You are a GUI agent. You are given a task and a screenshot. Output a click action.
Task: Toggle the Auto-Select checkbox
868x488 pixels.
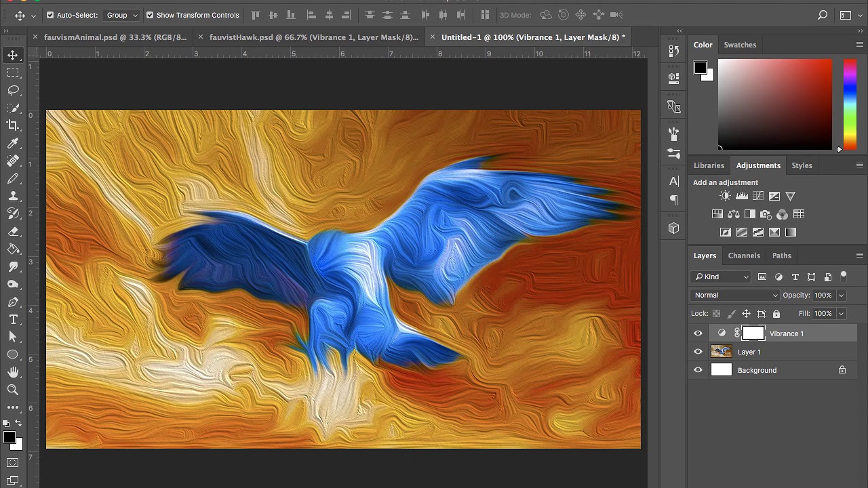(x=50, y=15)
